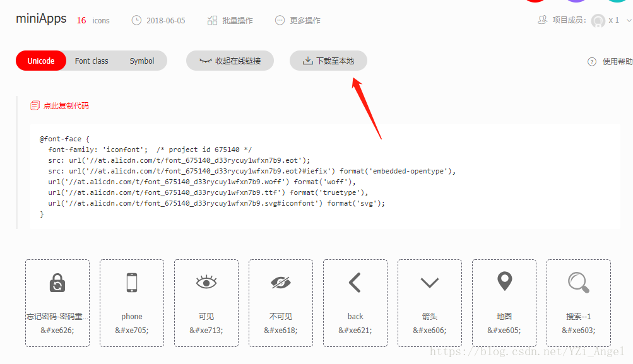
Task: Click help question mark icon
Action: coord(592,62)
